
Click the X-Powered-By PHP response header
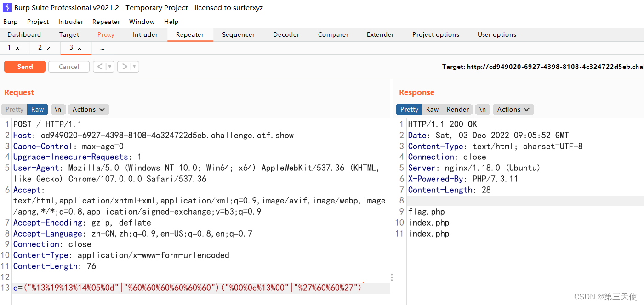[463, 179]
